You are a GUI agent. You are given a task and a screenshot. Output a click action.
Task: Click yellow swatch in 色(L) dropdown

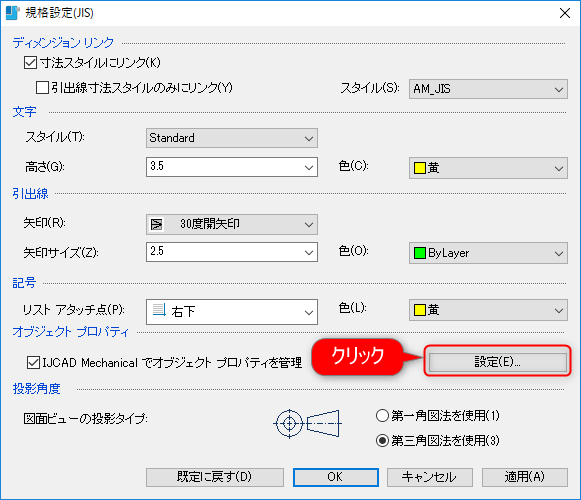coord(419,310)
